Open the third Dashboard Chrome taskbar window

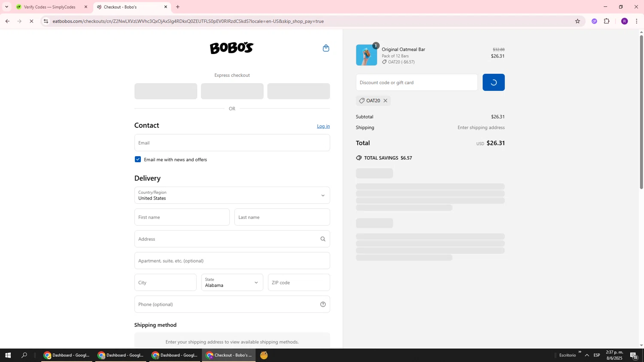pyautogui.click(x=175, y=355)
